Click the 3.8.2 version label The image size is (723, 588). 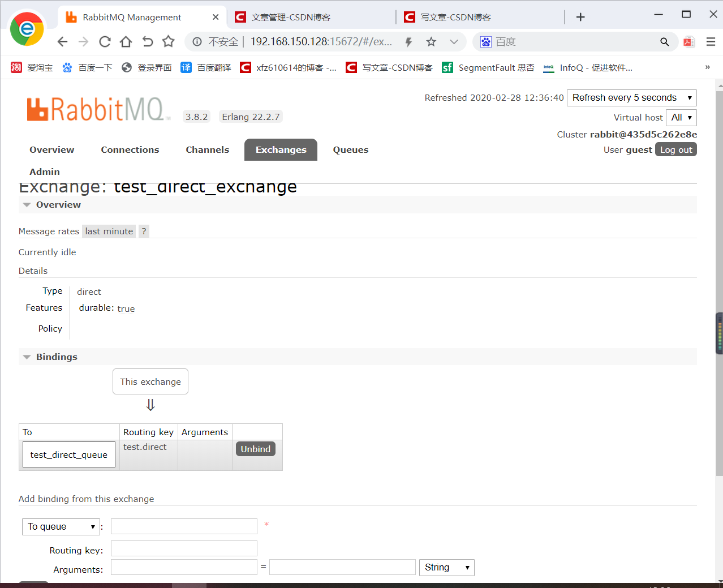tap(196, 117)
